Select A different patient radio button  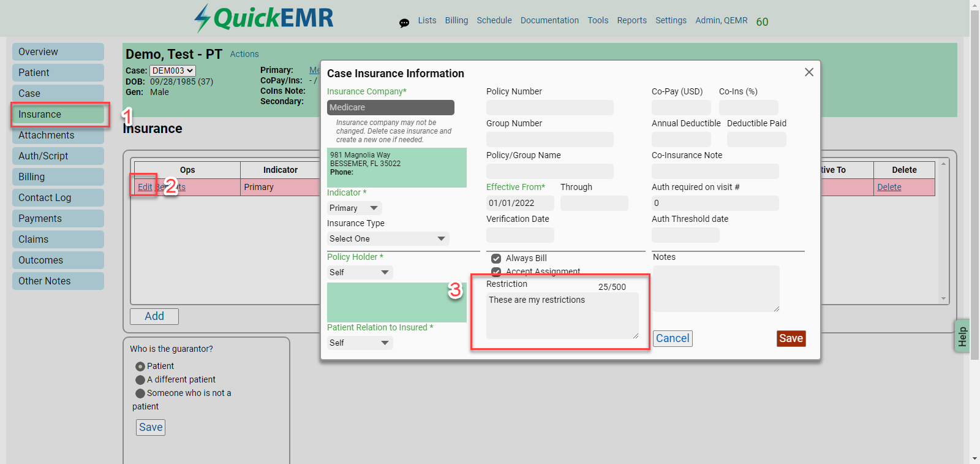[140, 380]
